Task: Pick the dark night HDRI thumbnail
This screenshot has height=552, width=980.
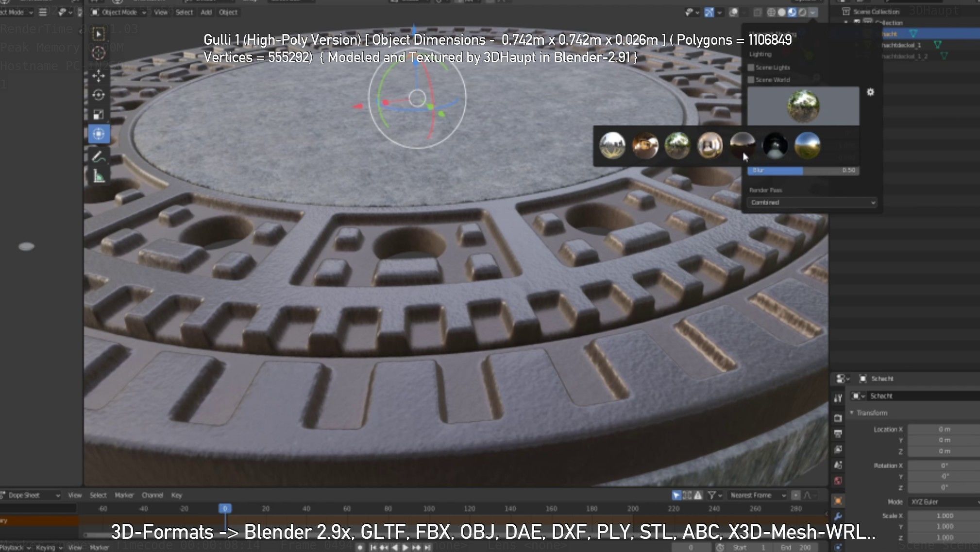Action: tap(775, 145)
